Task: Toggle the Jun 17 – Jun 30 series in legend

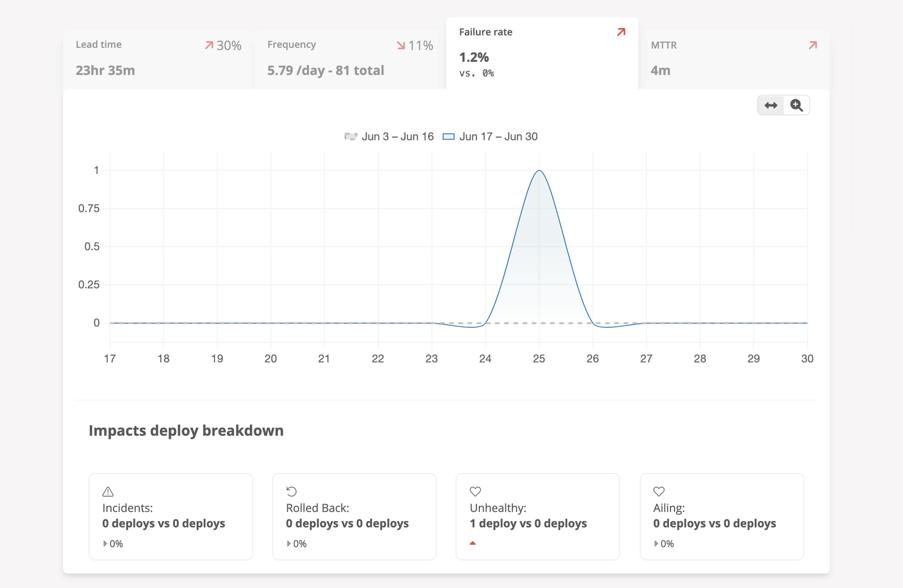Action: pos(490,136)
